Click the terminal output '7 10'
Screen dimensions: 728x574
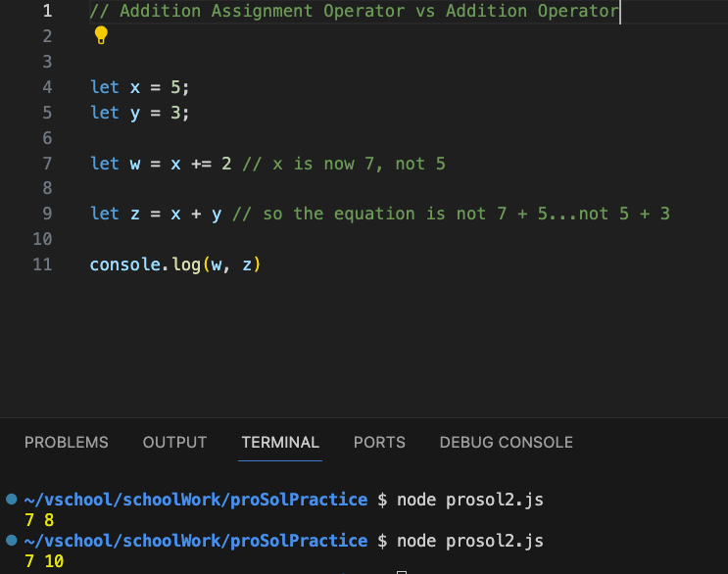[44, 561]
